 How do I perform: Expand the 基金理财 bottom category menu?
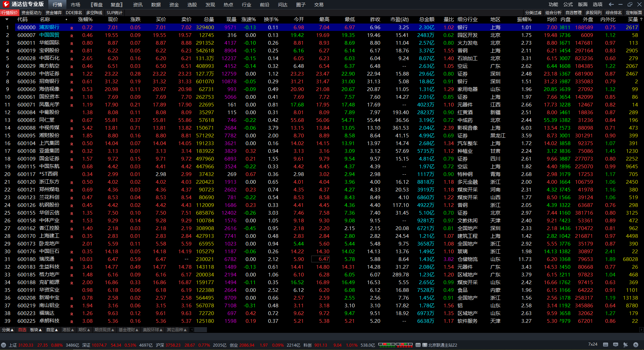pos(128,330)
